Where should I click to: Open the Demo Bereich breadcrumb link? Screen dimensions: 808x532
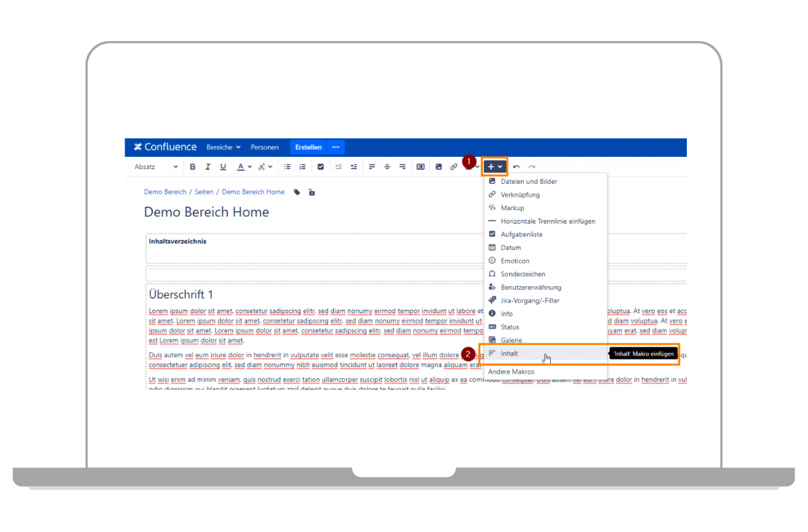165,192
